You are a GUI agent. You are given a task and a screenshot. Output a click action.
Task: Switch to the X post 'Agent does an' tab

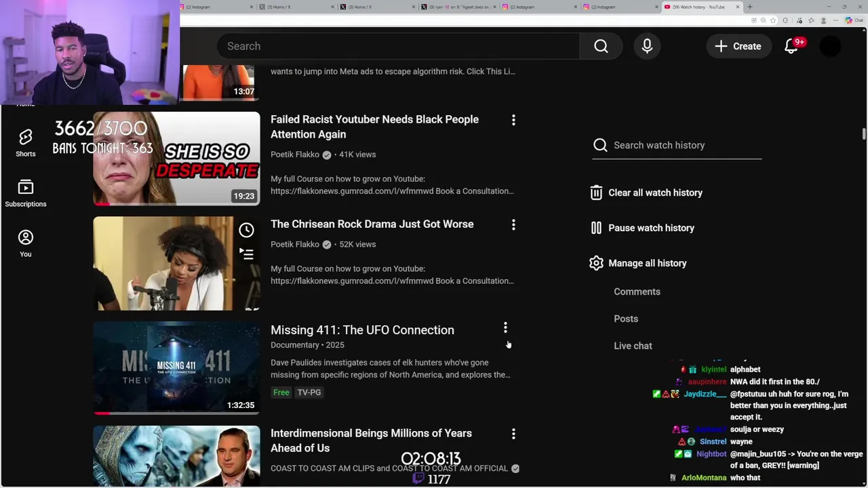458,7
